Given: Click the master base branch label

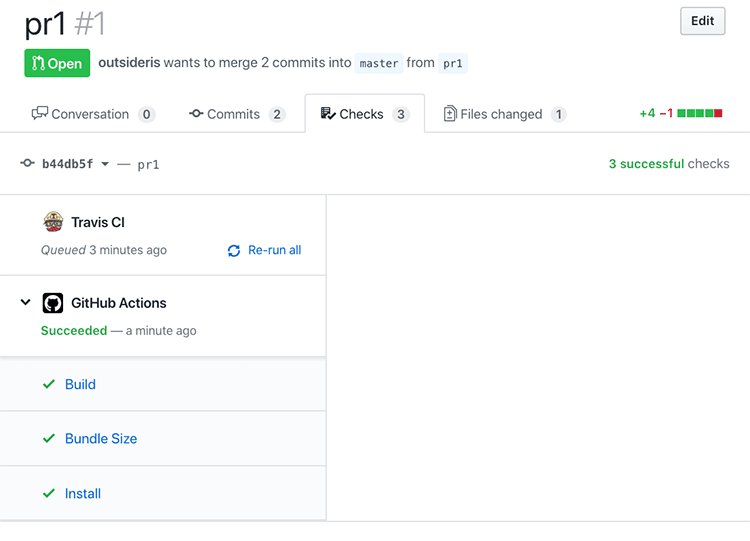Looking at the screenshot, I should [x=379, y=63].
